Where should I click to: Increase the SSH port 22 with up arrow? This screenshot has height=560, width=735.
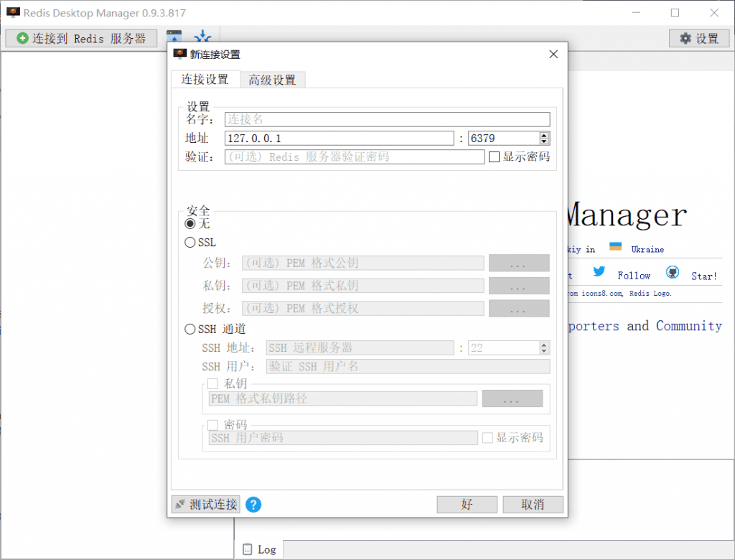pos(544,345)
